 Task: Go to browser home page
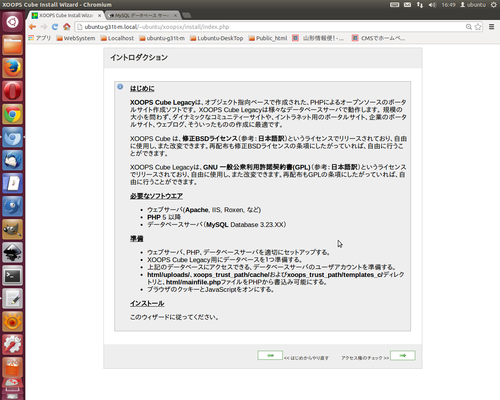pyautogui.click(x=67, y=27)
